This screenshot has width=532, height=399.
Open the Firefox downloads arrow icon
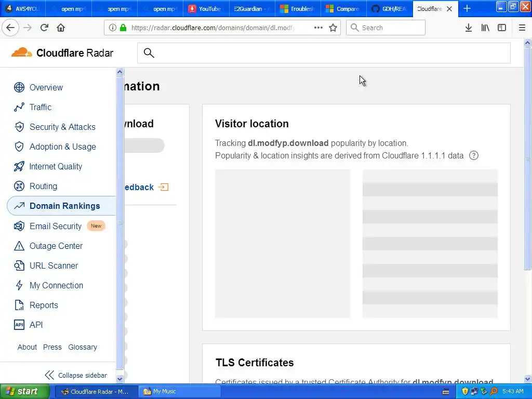(469, 28)
